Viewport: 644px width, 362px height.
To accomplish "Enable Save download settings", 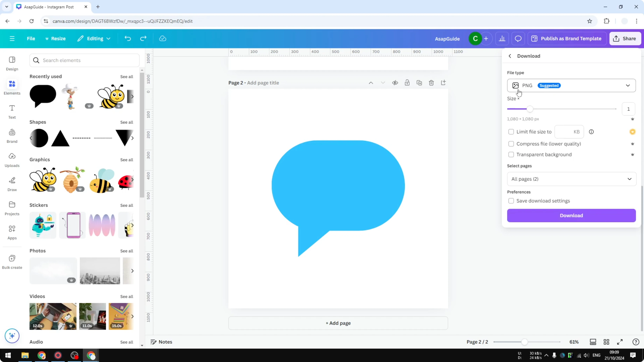I will (511, 201).
